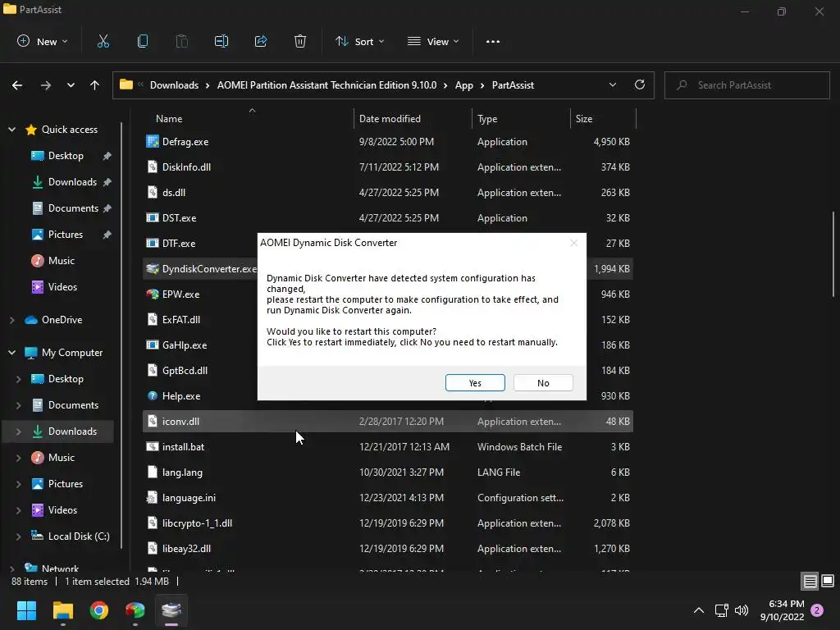Image resolution: width=840 pixels, height=630 pixels.
Task: Click AOMEI Partition Assistant Technician Edition breadcrumb
Action: [x=326, y=85]
